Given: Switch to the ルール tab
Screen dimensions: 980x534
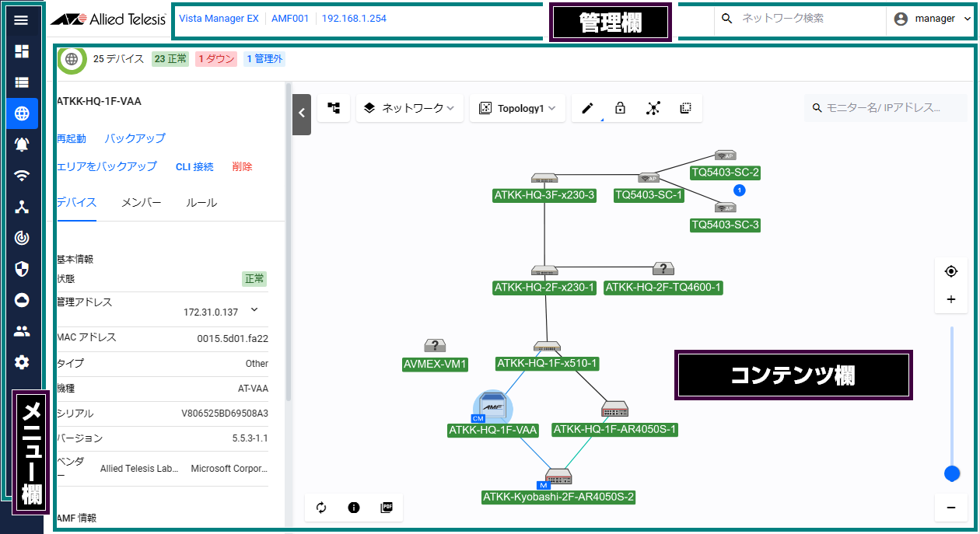Looking at the screenshot, I should tap(201, 203).
